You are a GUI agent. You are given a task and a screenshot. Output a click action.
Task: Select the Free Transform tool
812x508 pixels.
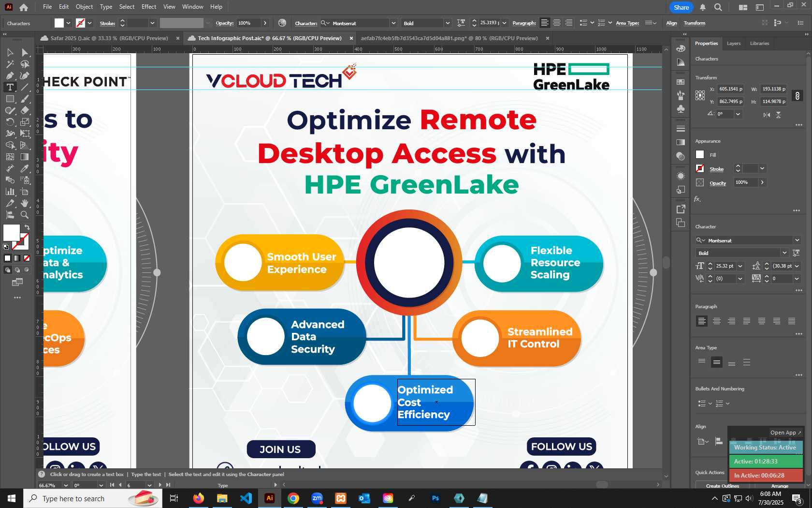pyautogui.click(x=25, y=134)
